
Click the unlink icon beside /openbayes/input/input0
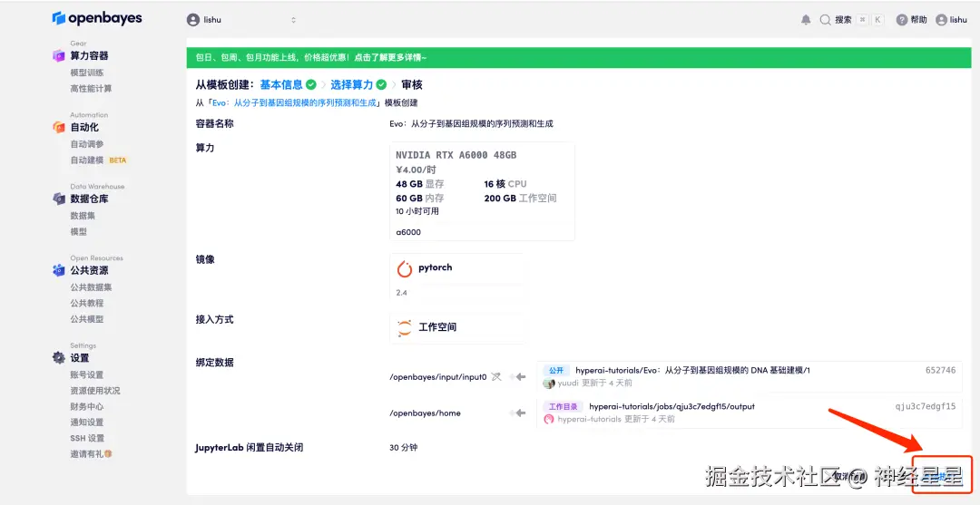[496, 377]
